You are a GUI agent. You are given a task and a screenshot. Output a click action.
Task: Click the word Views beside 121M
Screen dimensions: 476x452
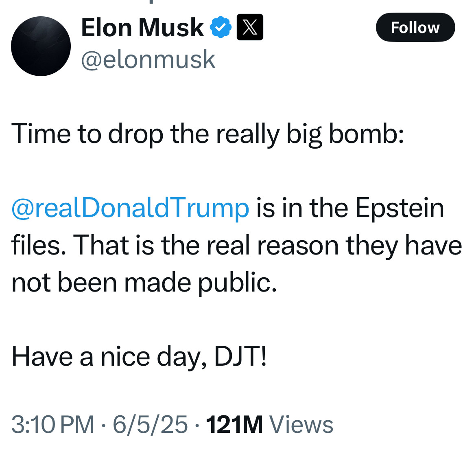[301, 424]
